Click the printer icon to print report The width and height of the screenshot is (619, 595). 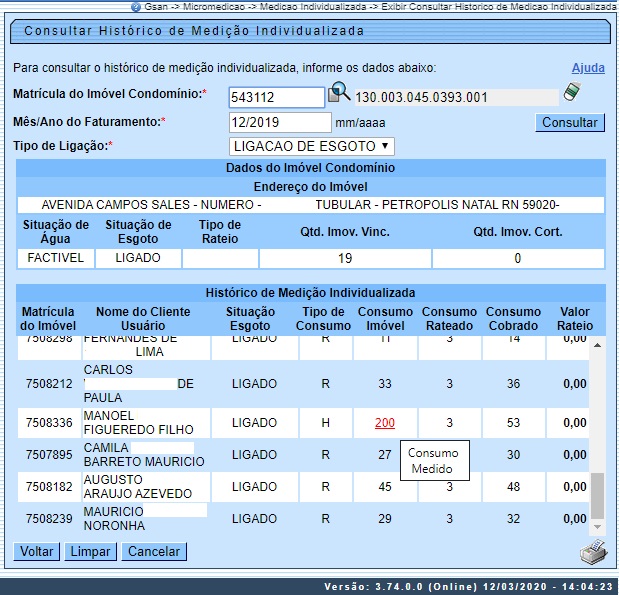point(592,553)
